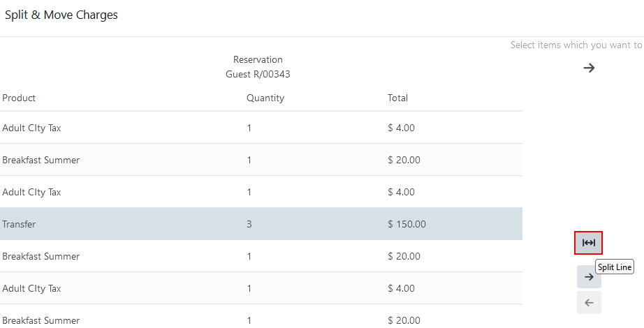Click the Total column header
The image size is (644, 328).
pos(397,98)
